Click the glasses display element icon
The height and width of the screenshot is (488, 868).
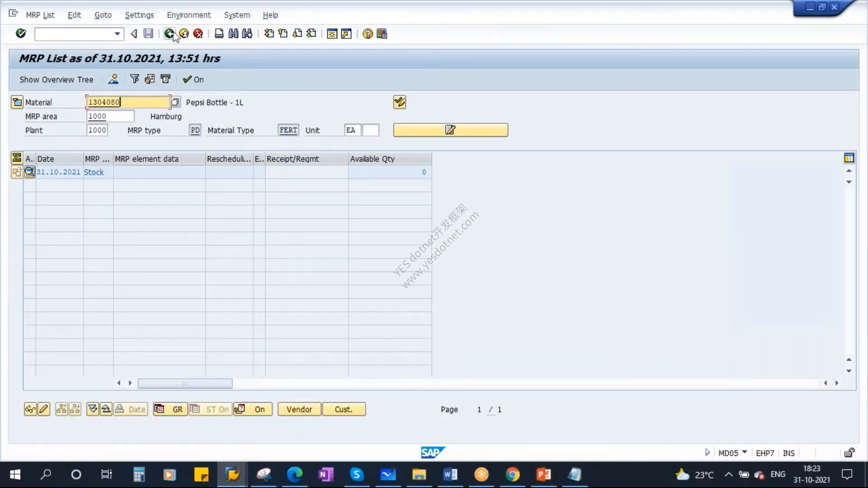(x=30, y=409)
